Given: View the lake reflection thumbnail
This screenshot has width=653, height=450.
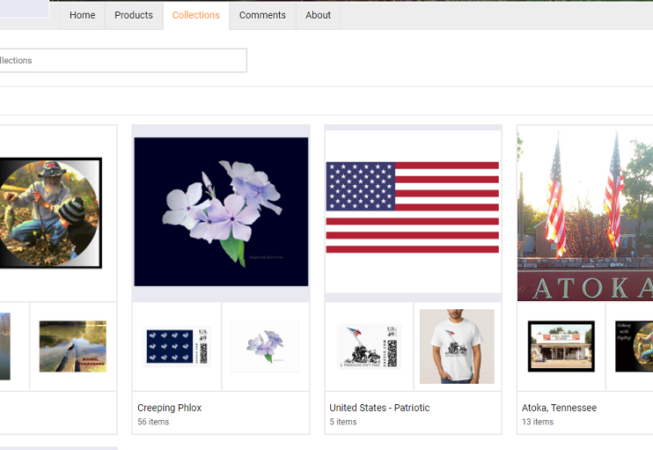Looking at the screenshot, I should 73,346.
